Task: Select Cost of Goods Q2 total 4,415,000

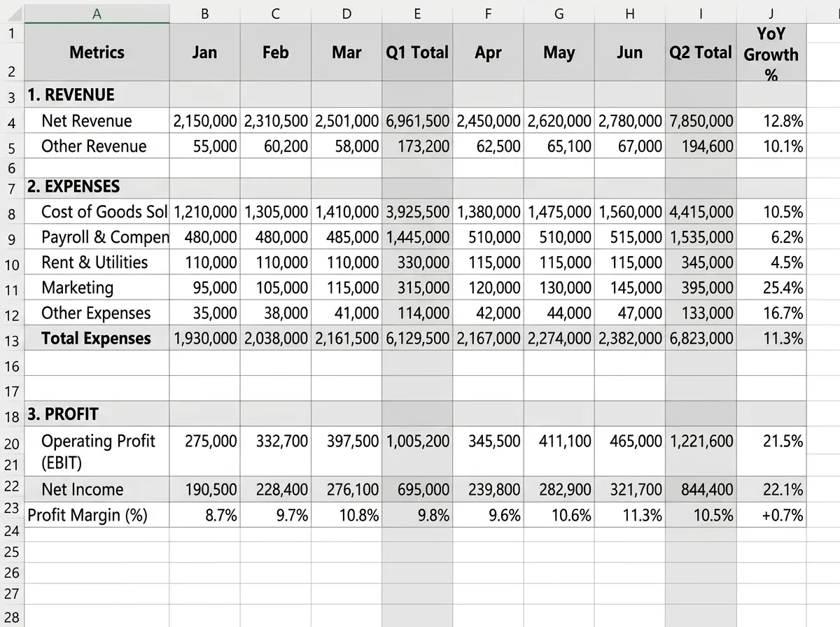Action: pos(701,212)
